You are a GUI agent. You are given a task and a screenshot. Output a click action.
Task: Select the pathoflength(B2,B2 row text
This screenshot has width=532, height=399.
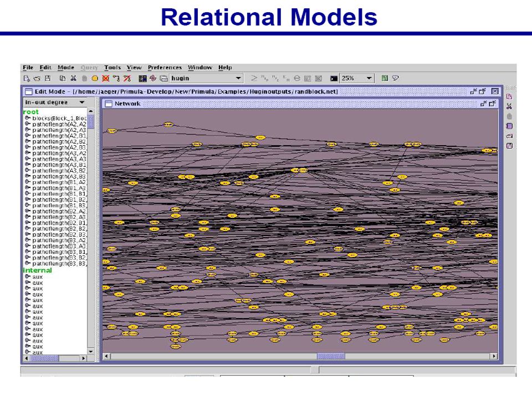(x=59, y=228)
